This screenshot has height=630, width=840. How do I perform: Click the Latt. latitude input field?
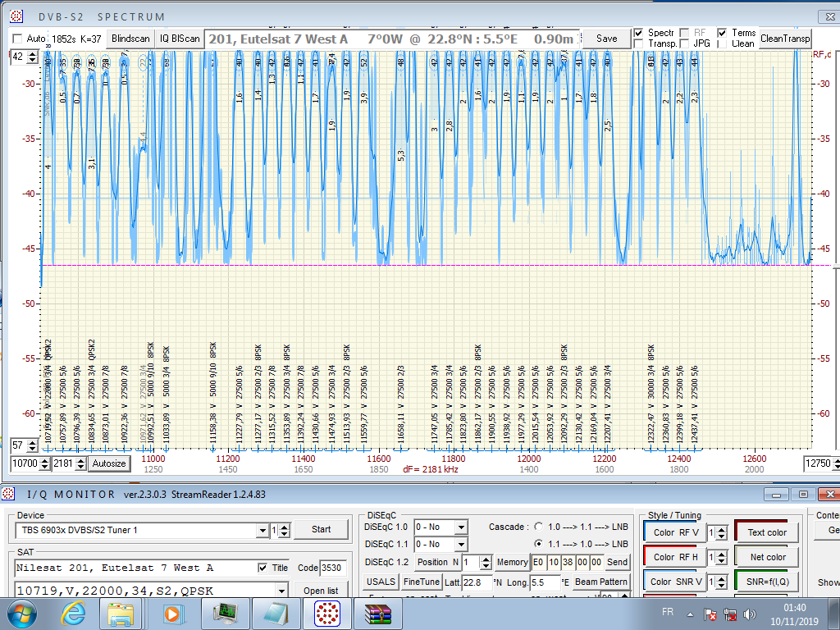478,582
